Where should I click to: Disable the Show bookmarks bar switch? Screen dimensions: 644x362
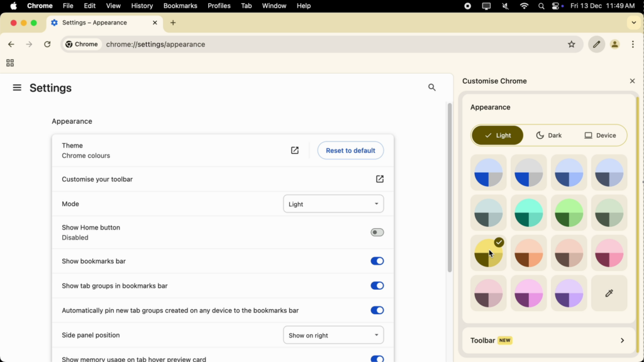pos(377,261)
